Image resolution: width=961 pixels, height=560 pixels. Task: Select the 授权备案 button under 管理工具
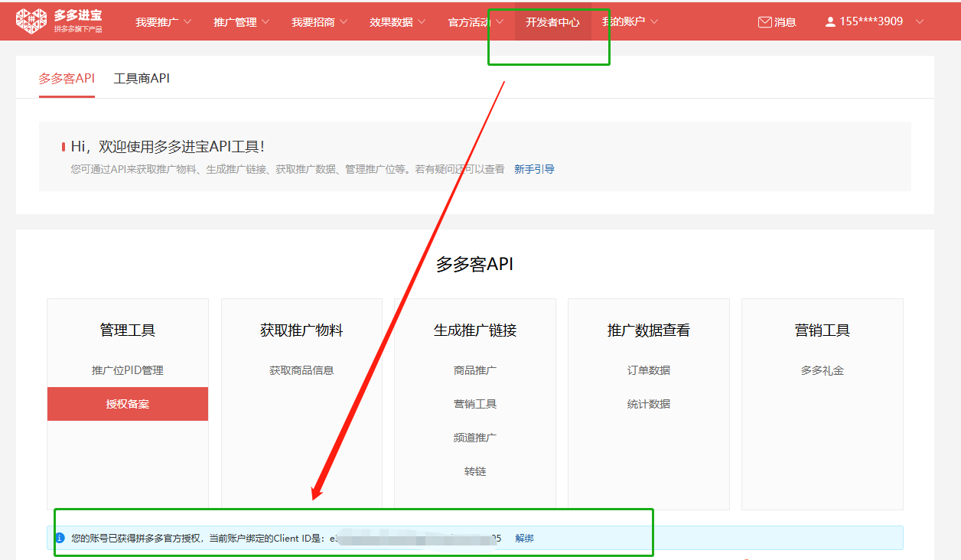128,404
